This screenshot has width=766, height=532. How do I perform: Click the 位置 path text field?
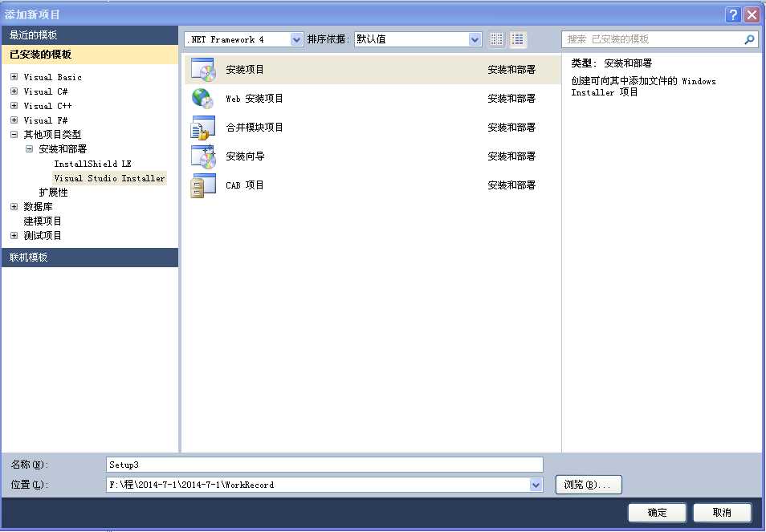click(x=317, y=485)
